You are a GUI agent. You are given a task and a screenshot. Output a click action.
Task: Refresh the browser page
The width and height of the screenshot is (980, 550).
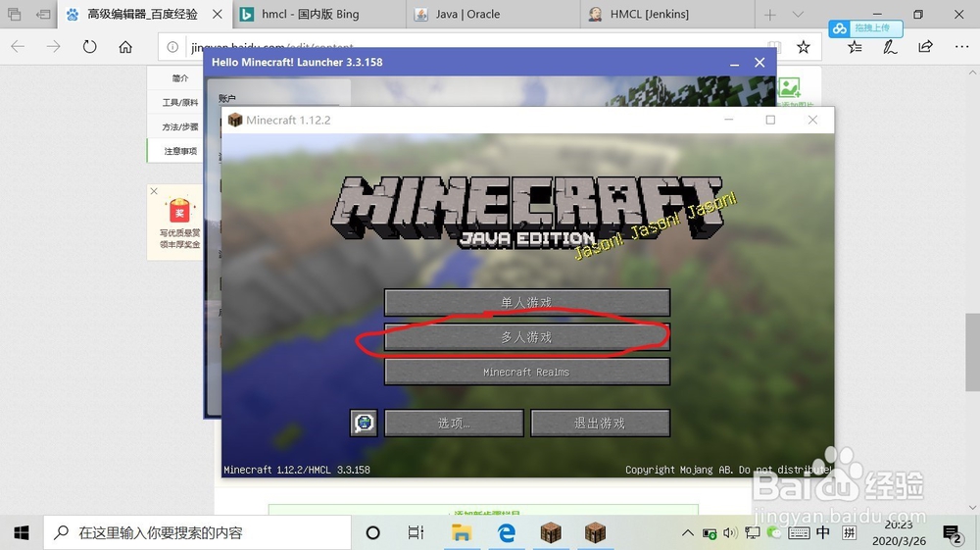click(x=89, y=46)
